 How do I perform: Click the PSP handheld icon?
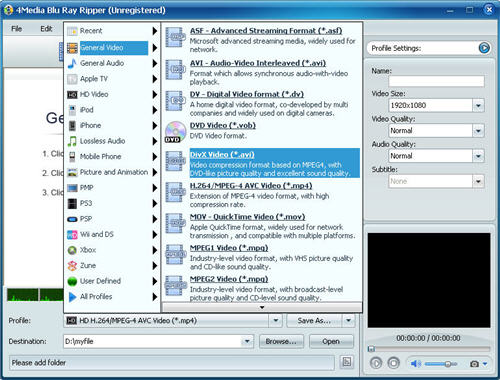click(x=72, y=219)
